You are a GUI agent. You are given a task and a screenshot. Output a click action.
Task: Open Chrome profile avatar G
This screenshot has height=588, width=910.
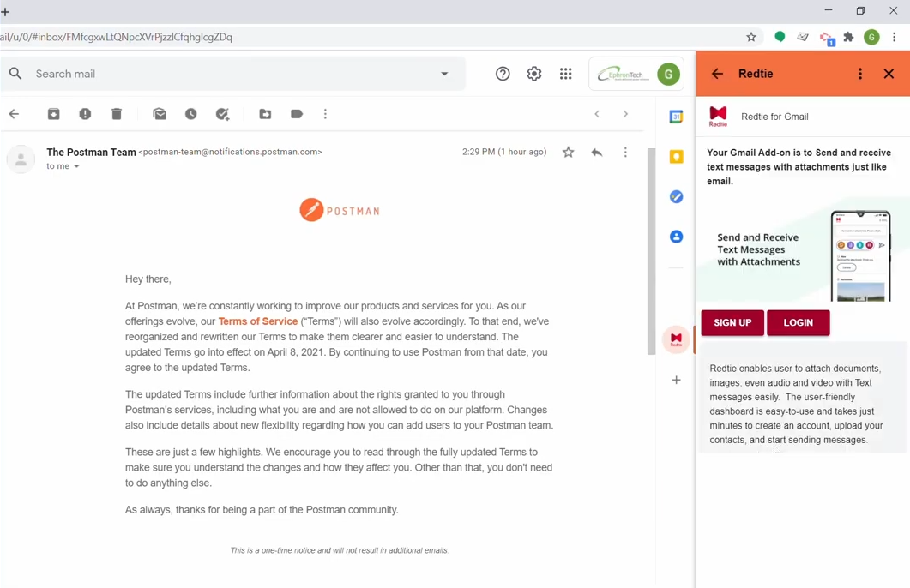(x=871, y=37)
